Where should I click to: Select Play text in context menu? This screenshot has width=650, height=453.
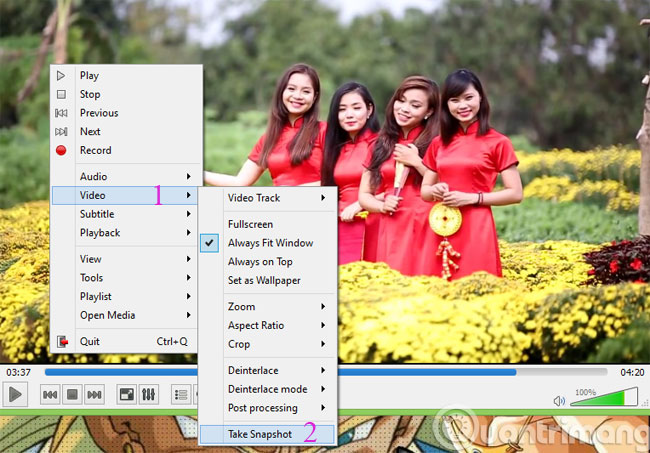pos(89,75)
